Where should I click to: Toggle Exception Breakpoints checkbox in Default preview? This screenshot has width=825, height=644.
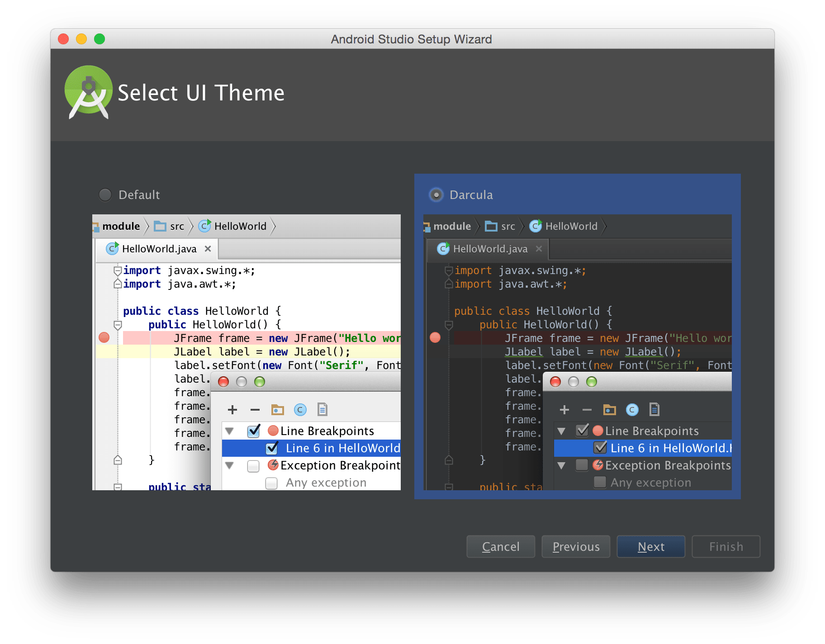(x=253, y=466)
